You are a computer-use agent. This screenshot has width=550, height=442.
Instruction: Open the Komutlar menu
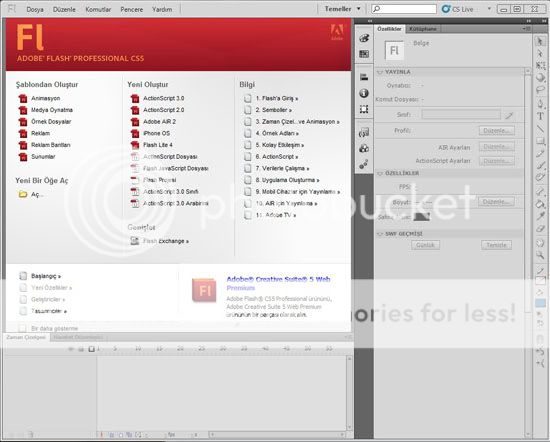click(98, 9)
